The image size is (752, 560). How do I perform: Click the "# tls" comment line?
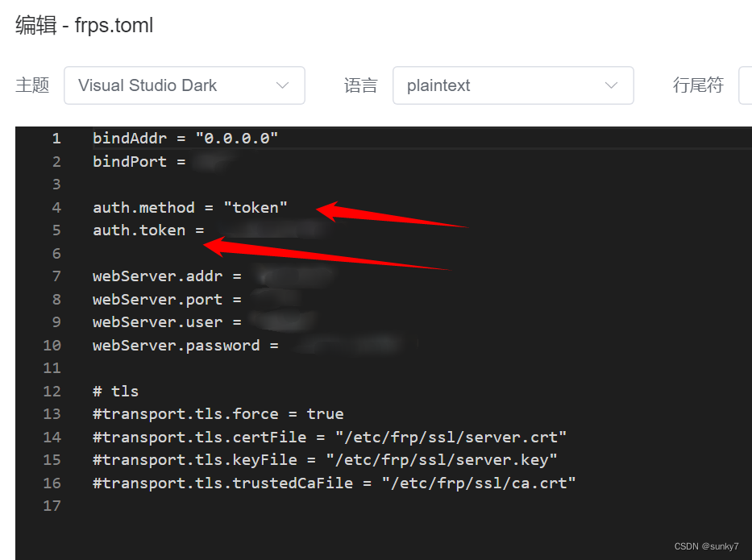[x=115, y=392]
